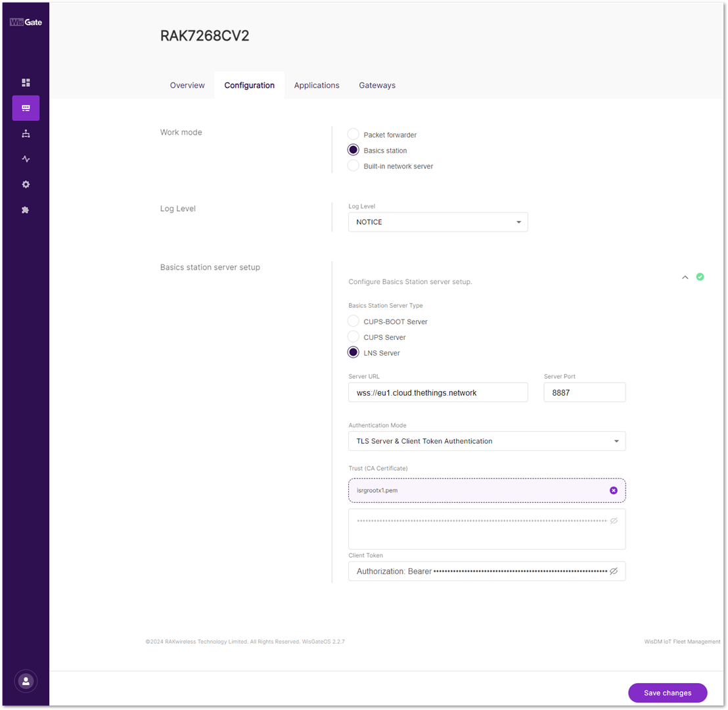Open the Authentication Mode dropdown
728x710 pixels.
tap(487, 441)
